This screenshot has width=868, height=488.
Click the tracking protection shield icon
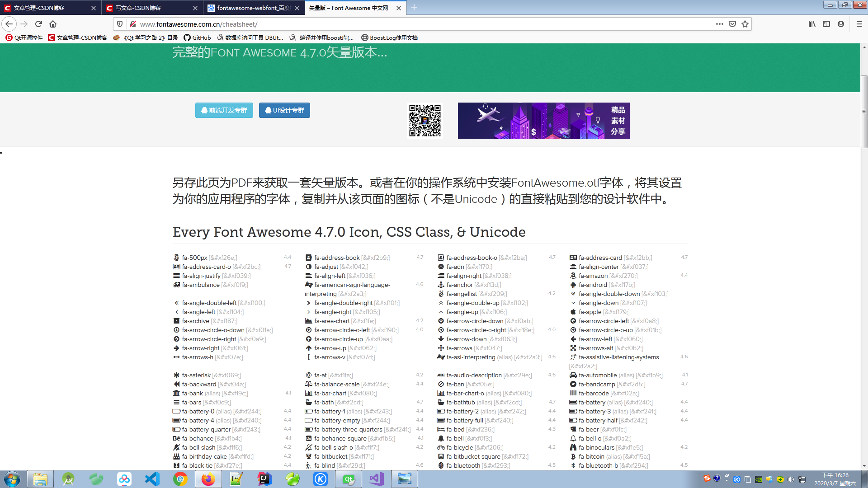pos(119,24)
